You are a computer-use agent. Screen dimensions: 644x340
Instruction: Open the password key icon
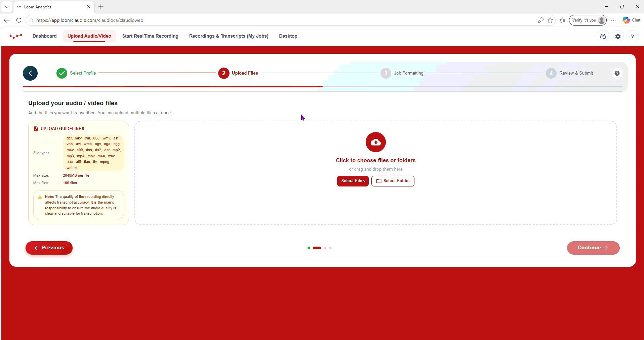(541, 20)
